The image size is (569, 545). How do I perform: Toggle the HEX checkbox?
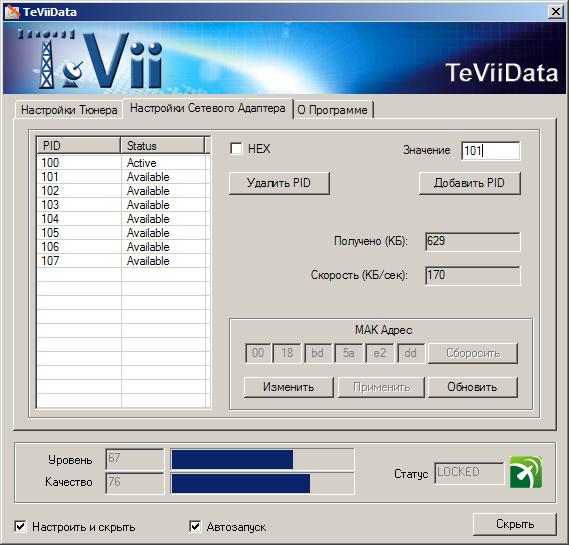point(236,148)
